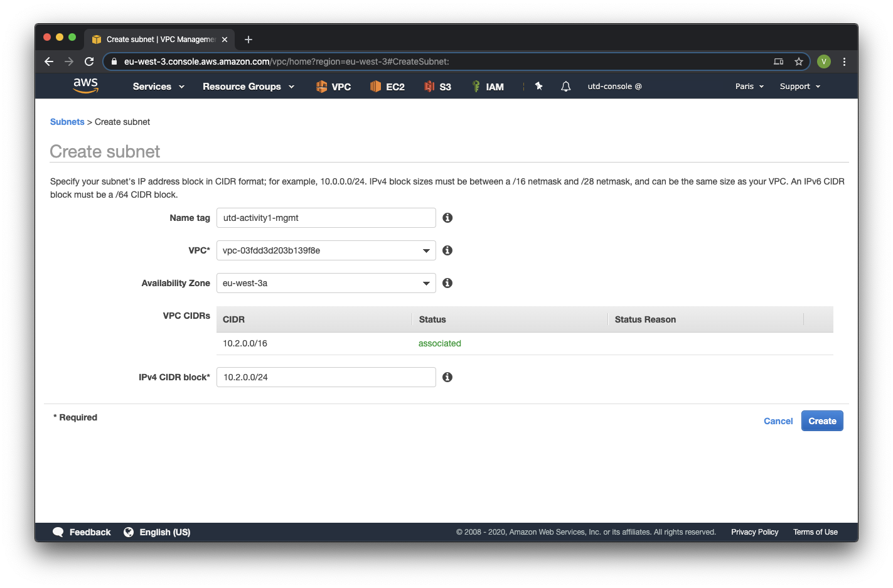Open the Terms of Use link
The height and width of the screenshot is (588, 893).
[x=815, y=532]
